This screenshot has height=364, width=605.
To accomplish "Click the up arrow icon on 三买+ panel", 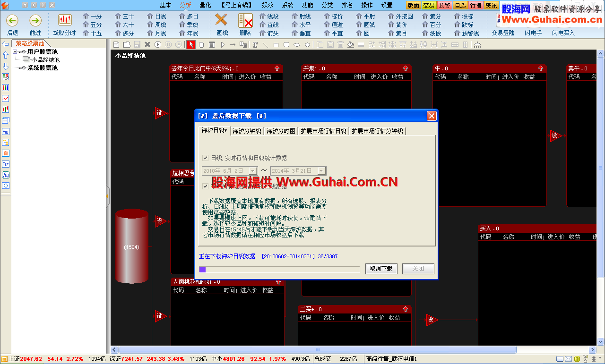I will (406, 309).
